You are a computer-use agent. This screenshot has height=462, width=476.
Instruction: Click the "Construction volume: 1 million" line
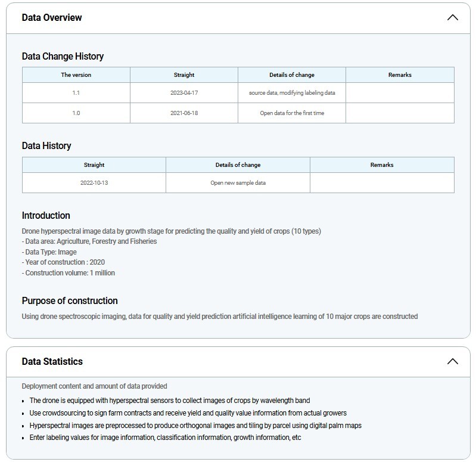click(69, 273)
